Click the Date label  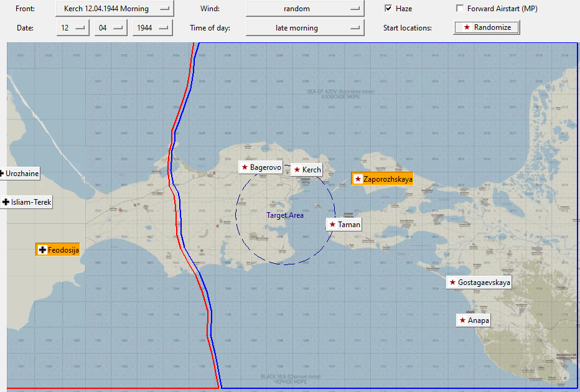25,28
